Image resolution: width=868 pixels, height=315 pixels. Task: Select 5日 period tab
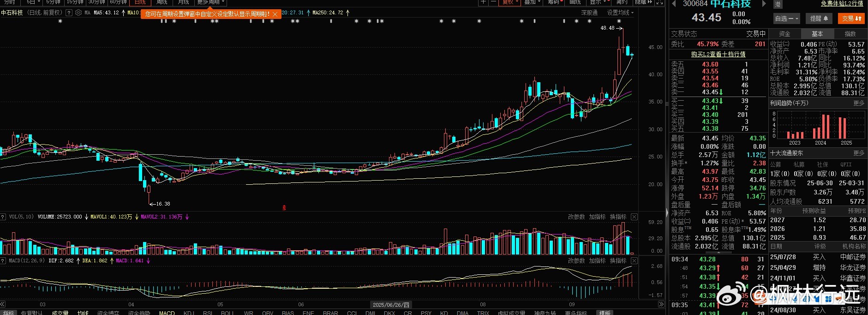(x=32, y=2)
